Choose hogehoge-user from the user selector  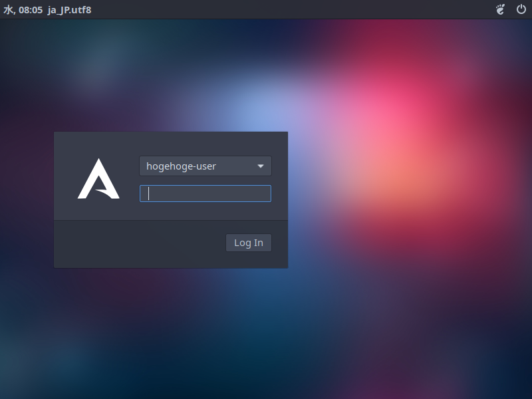[x=205, y=166]
